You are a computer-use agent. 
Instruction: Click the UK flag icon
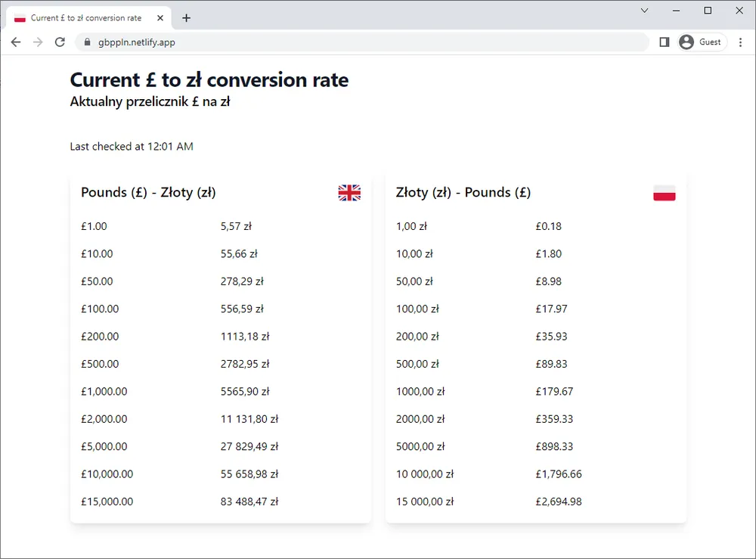coord(349,193)
